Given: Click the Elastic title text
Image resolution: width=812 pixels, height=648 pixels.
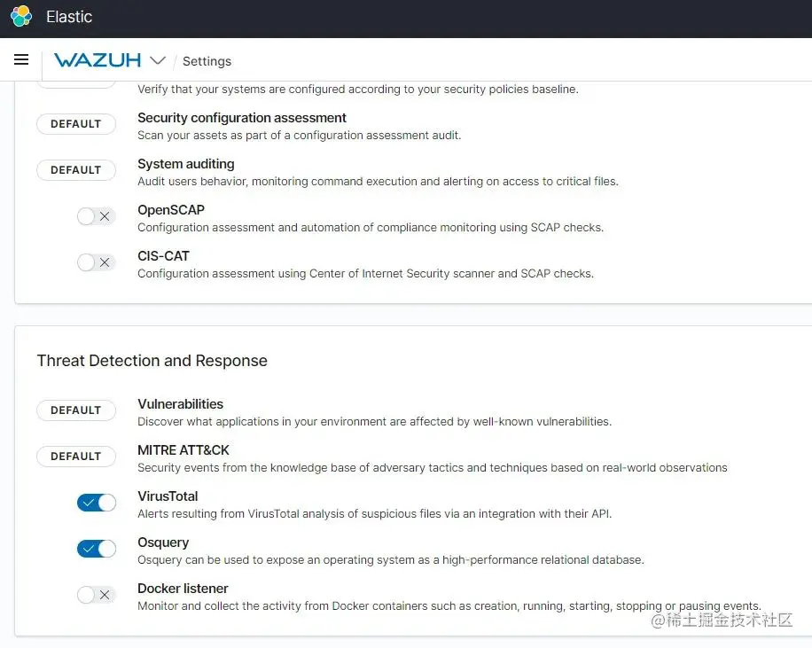Looking at the screenshot, I should tap(69, 17).
